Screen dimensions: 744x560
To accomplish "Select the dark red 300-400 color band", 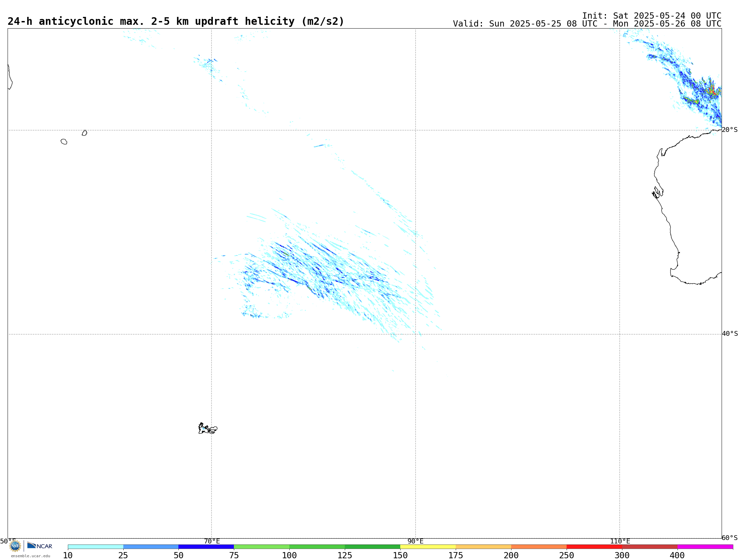I will pos(650,547).
